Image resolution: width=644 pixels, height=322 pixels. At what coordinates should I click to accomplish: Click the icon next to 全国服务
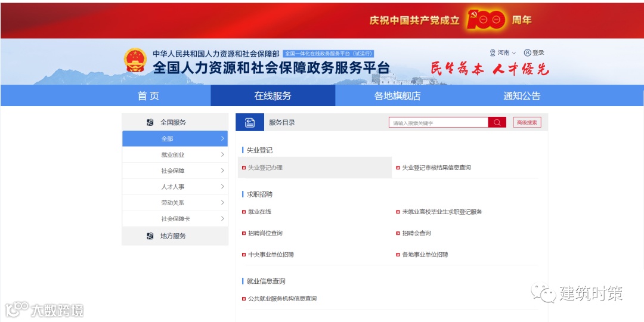(150, 122)
